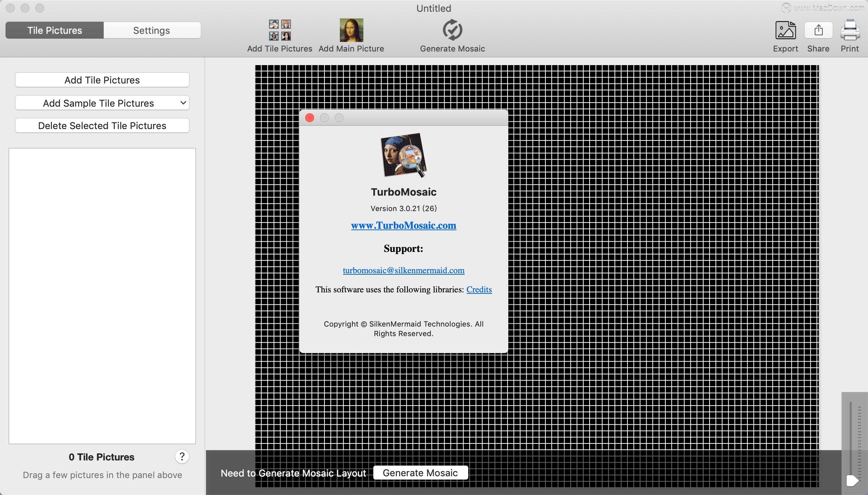Viewport: 868px width, 495px height.
Task: Click the TurboMosaic name in About dialog
Action: click(403, 192)
